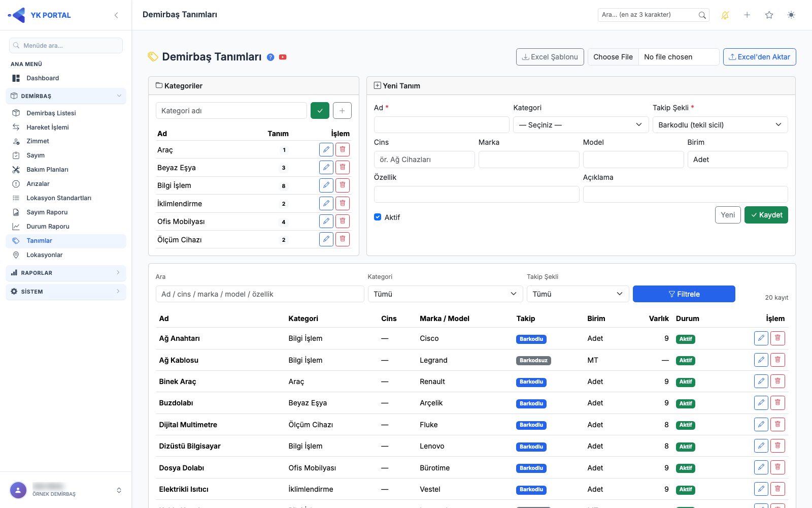
Task: Open user account switcher at sidebar bottom
Action: point(119,490)
